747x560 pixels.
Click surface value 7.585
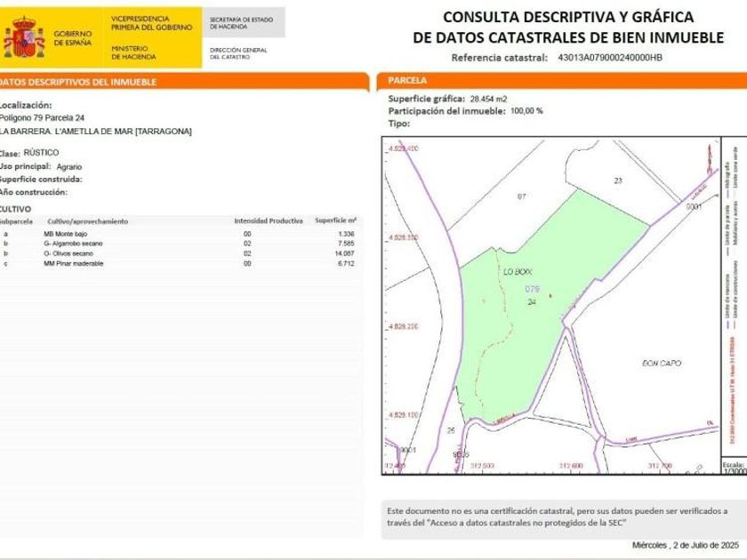pos(346,244)
